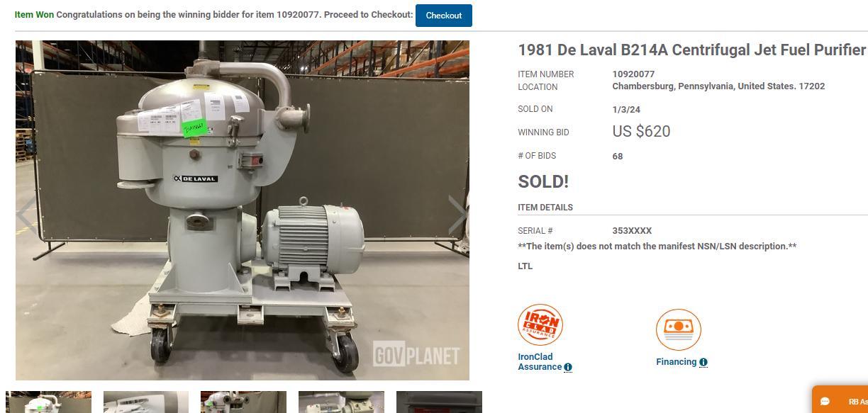Click the item number 10920077 value
The width and height of the screenshot is (868, 413).
pyautogui.click(x=633, y=74)
